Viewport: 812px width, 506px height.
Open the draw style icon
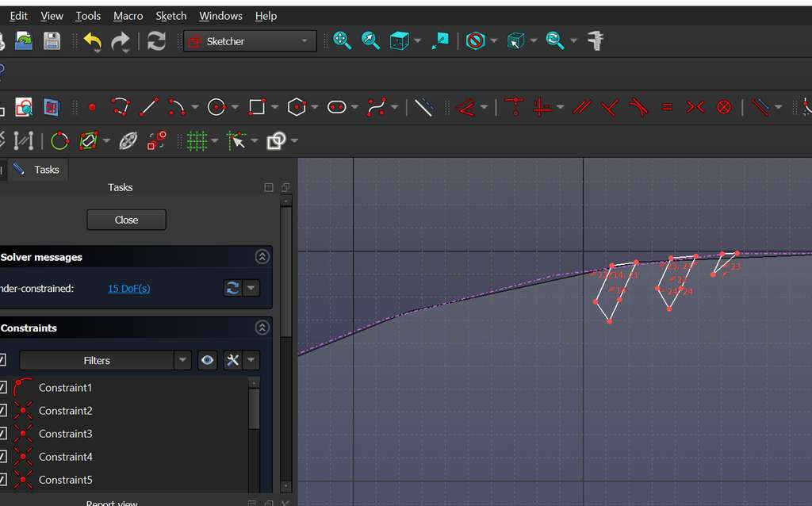[x=475, y=40]
